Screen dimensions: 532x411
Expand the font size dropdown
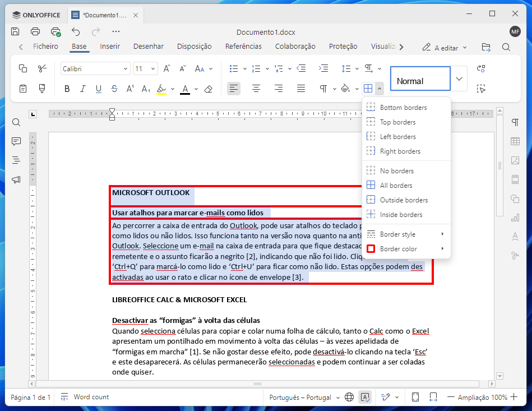[153, 69]
